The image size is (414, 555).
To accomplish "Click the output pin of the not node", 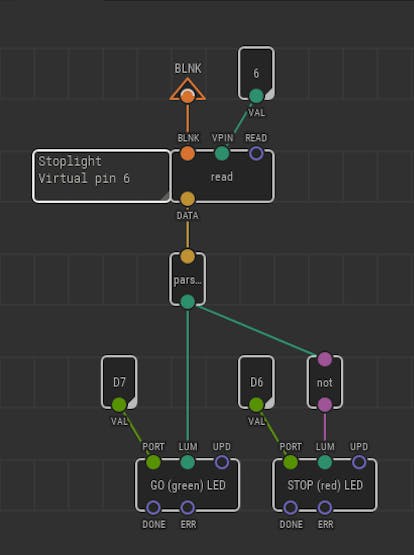I will click(325, 405).
